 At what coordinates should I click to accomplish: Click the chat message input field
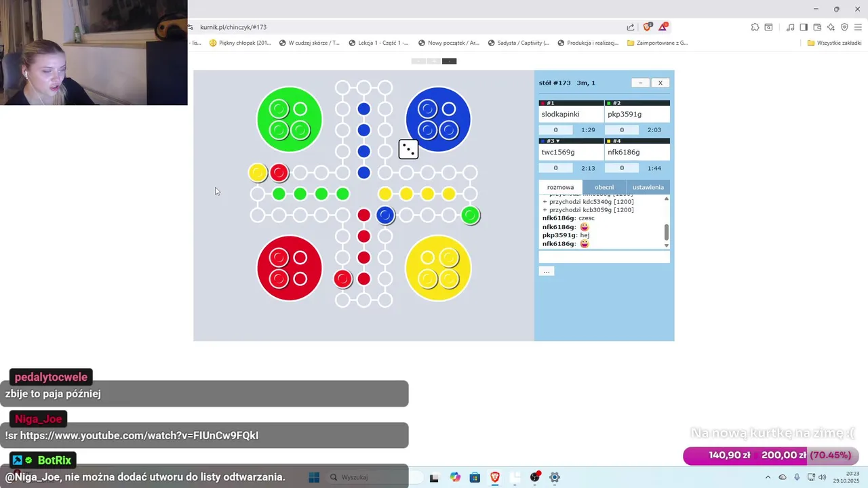(604, 257)
